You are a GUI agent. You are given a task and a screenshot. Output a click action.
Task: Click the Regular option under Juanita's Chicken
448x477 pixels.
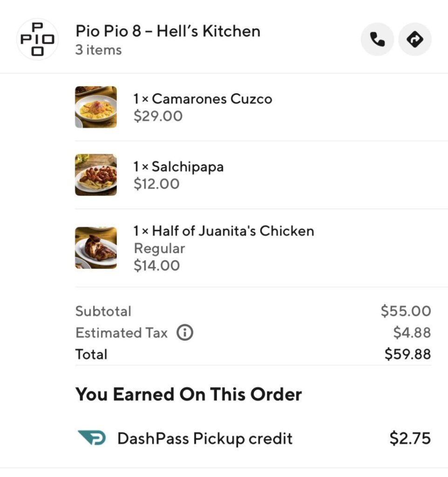click(159, 248)
